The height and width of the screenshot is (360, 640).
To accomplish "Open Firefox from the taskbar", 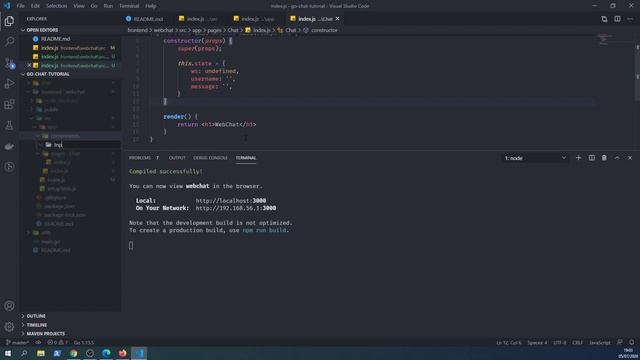I will (122, 353).
